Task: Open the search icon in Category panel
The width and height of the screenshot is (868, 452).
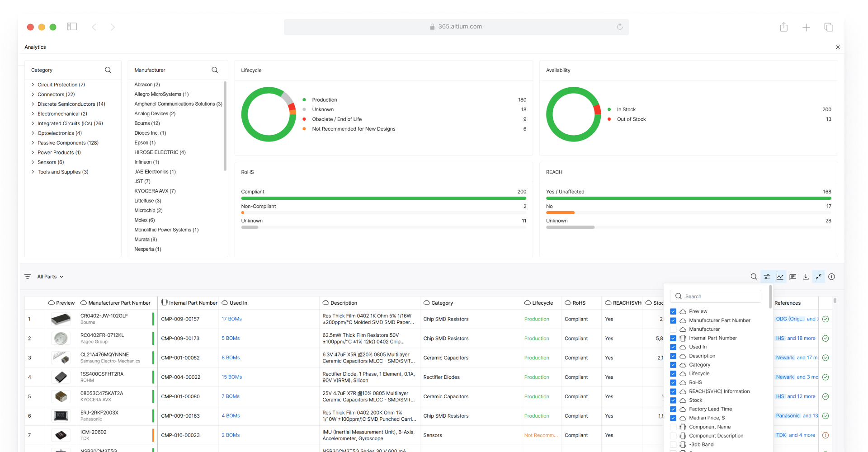Action: pyautogui.click(x=108, y=70)
